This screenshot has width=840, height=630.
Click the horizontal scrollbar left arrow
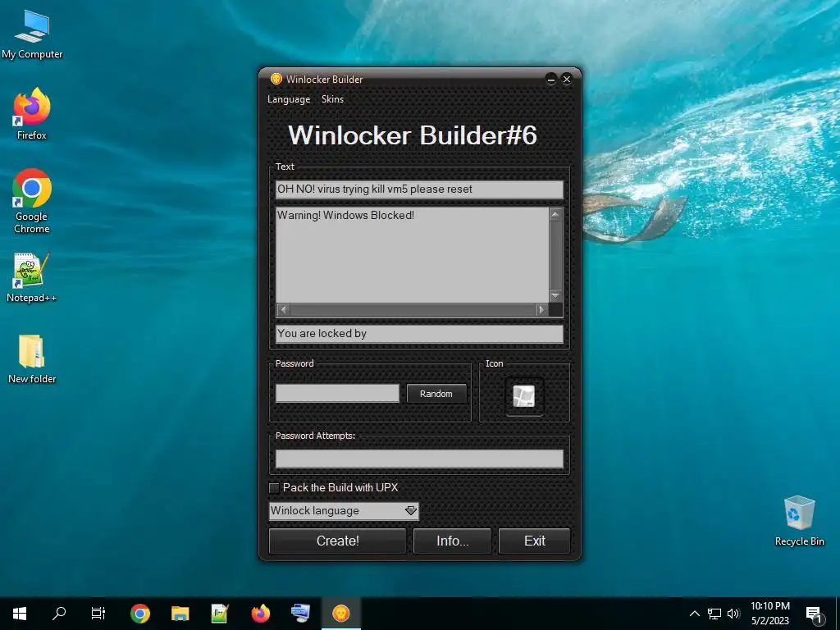283,309
